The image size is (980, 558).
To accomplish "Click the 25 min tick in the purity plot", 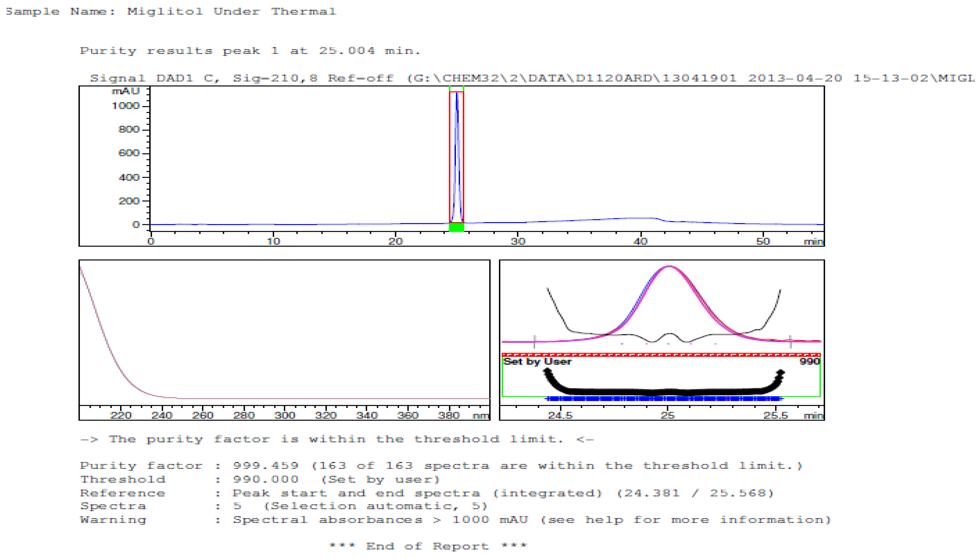I will (668, 415).
